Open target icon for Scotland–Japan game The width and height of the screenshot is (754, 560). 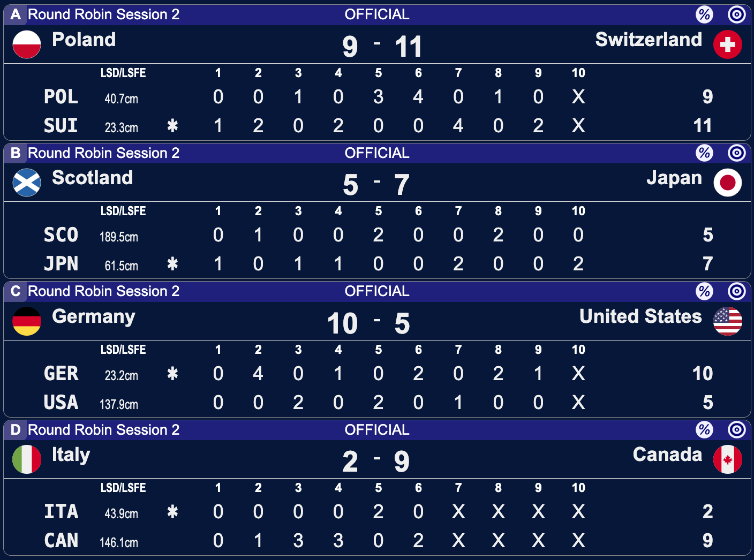tap(737, 153)
